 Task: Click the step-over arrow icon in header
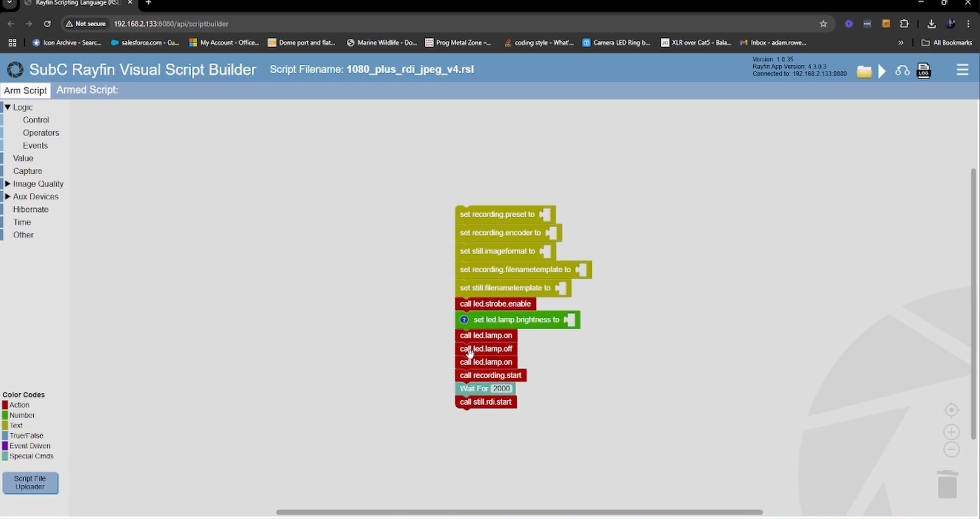902,71
